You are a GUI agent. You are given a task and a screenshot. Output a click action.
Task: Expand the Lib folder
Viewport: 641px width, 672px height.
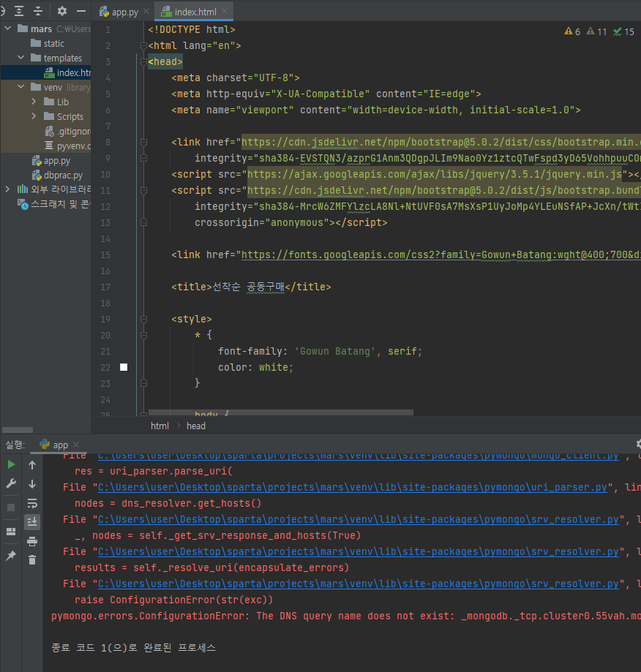(34, 102)
